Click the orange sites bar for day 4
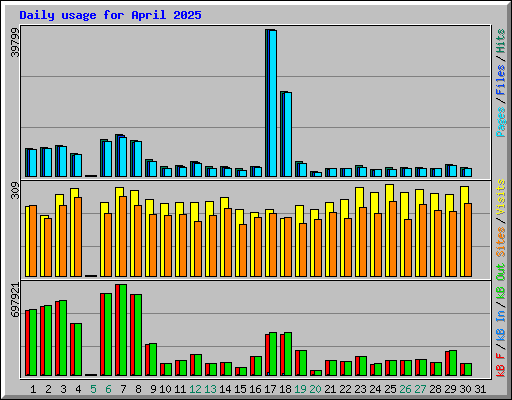The height and width of the screenshot is (400, 512). pos(78,237)
